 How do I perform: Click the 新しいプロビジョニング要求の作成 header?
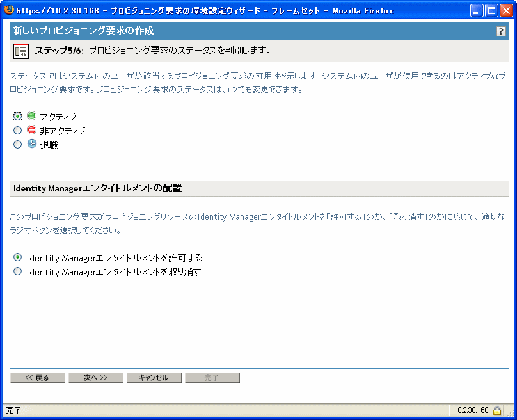(x=83, y=31)
